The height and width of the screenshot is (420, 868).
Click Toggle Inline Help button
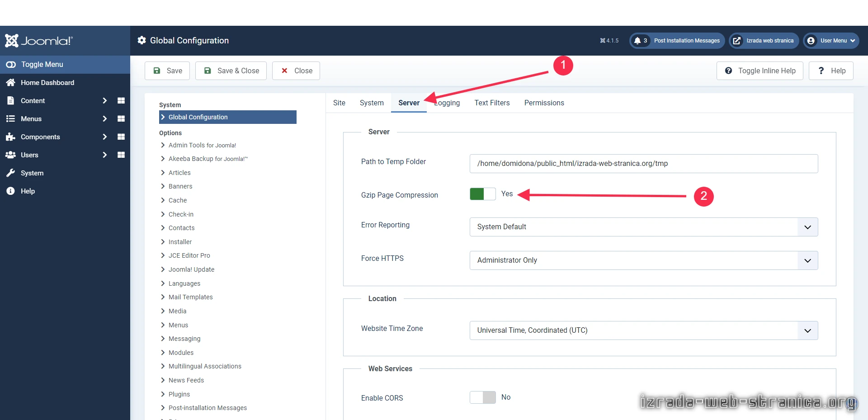point(760,71)
